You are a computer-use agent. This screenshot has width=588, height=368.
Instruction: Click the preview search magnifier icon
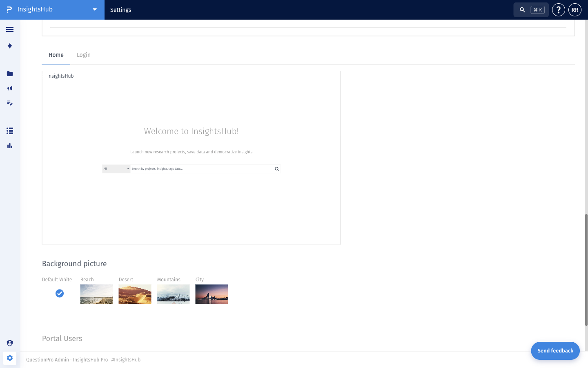pos(277,169)
